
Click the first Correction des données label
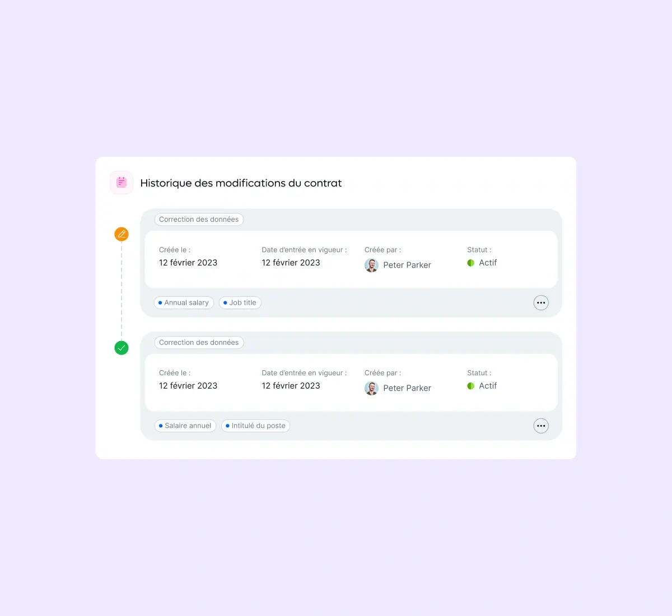(199, 220)
